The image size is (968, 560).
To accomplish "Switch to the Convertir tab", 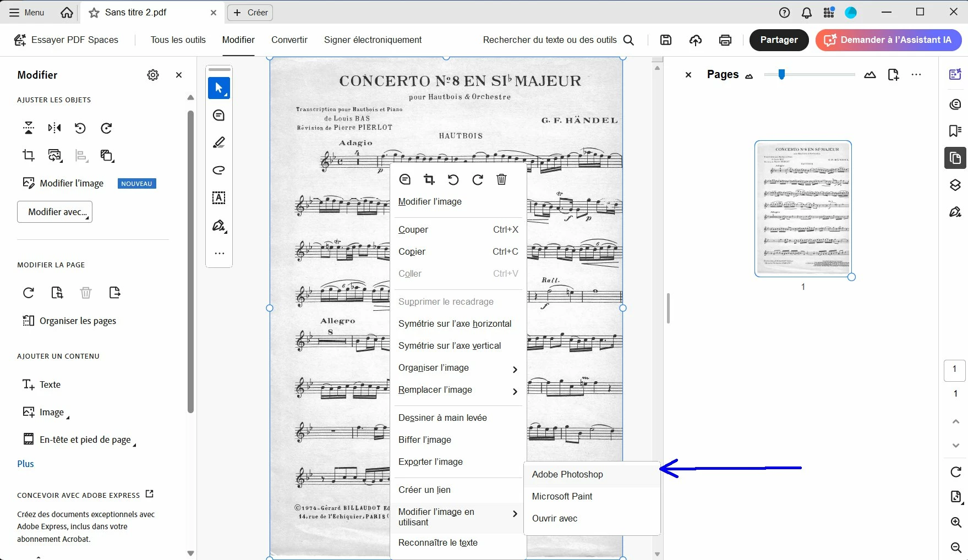I will [289, 40].
